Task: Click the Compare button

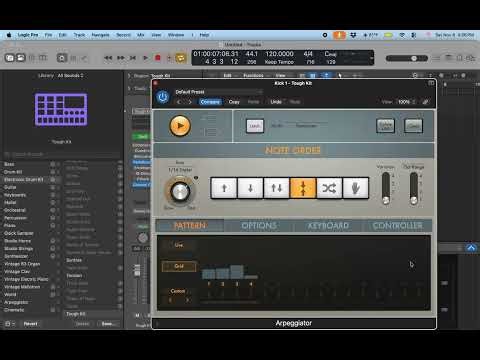Action: tap(210, 102)
